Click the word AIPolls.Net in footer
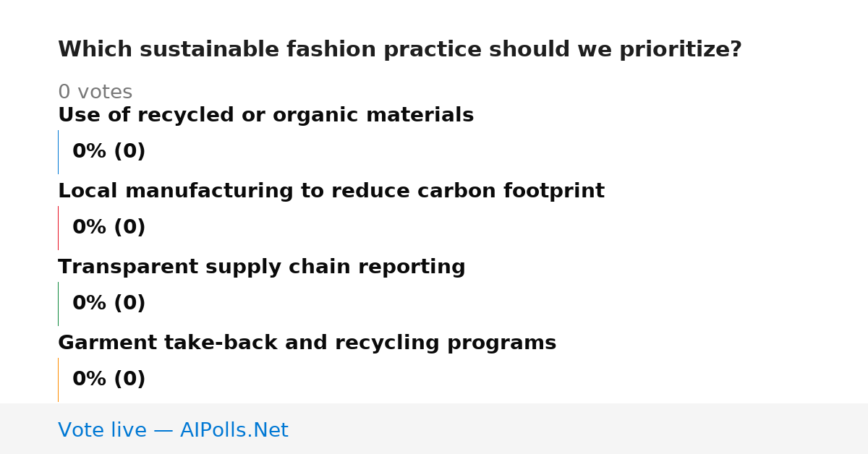 coord(234,430)
